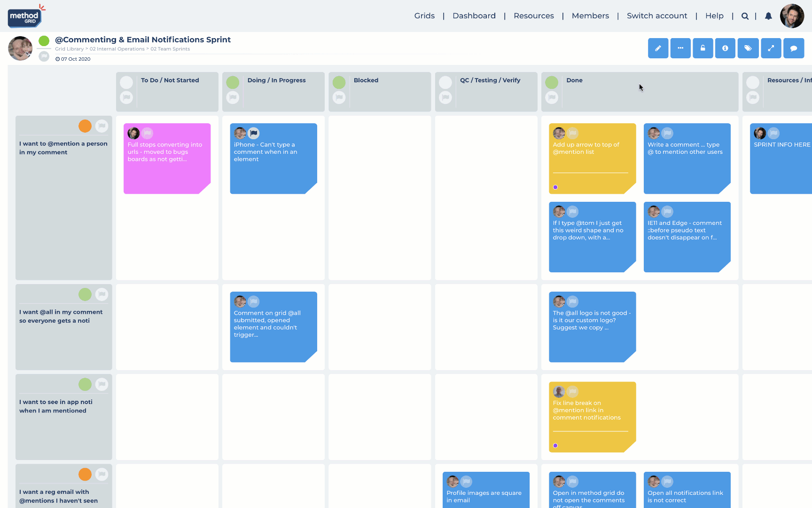
Task: Click flag icon in QC / Testing / Verify header
Action: [445, 97]
